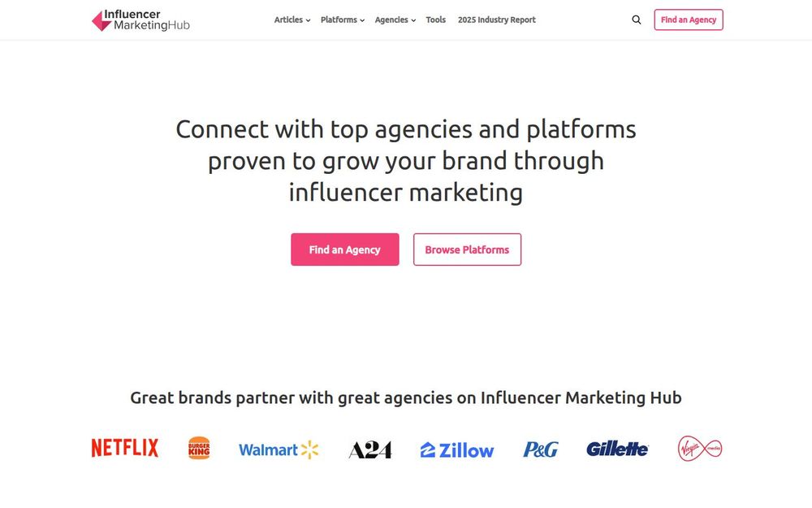Screen dimensions: 812x508
Task: Open the Zillow logo
Action: [456, 449]
